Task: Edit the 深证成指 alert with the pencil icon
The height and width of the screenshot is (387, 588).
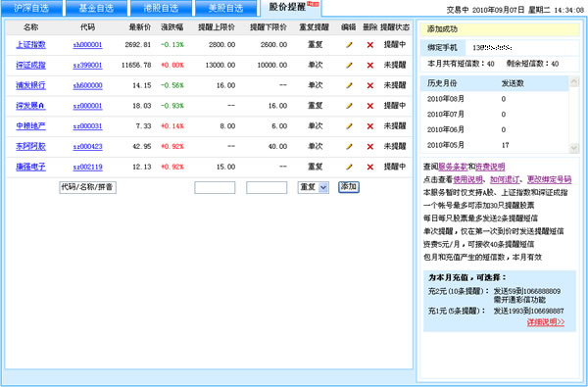Action: pos(349,66)
